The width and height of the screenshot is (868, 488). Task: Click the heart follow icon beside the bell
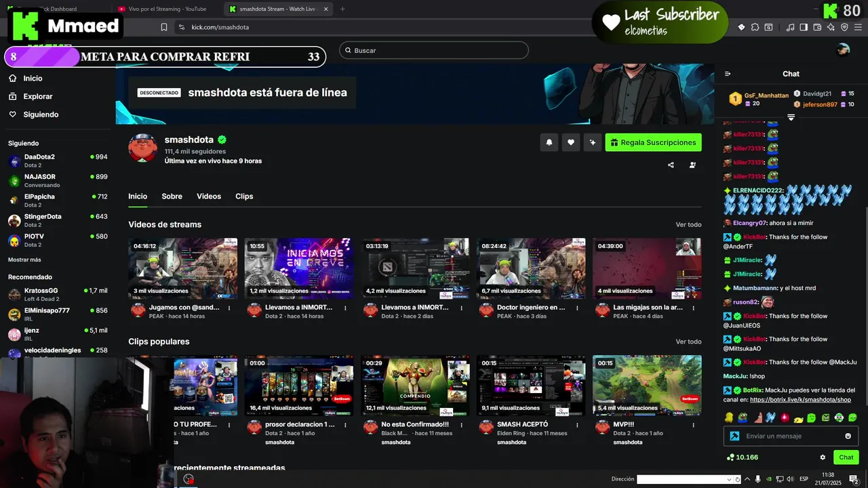click(x=571, y=142)
